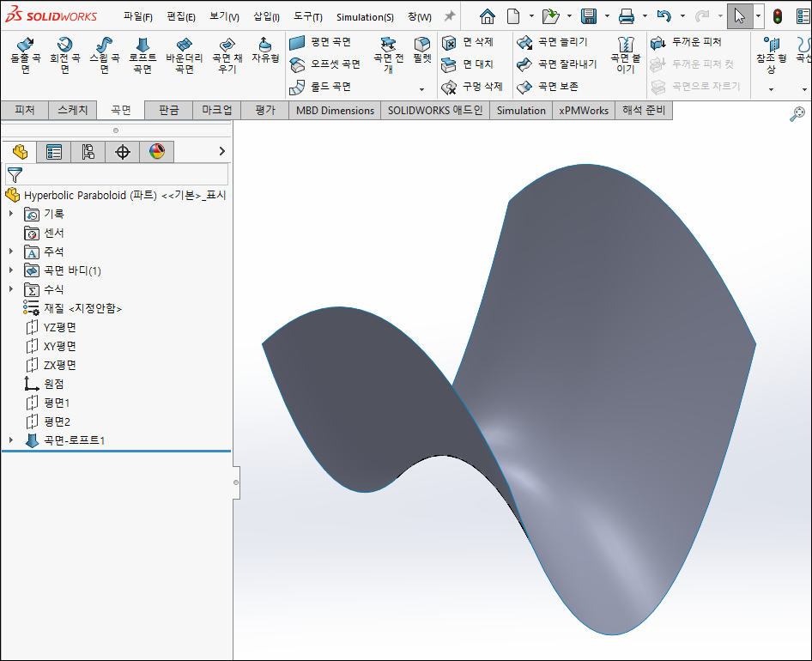Open ConfigurationManager tab icon
The image size is (812, 661).
[88, 152]
